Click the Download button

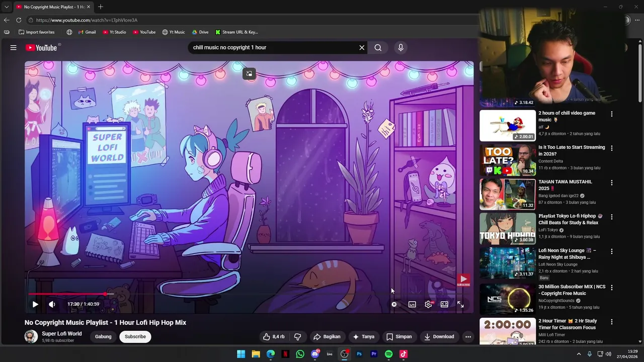439,337
